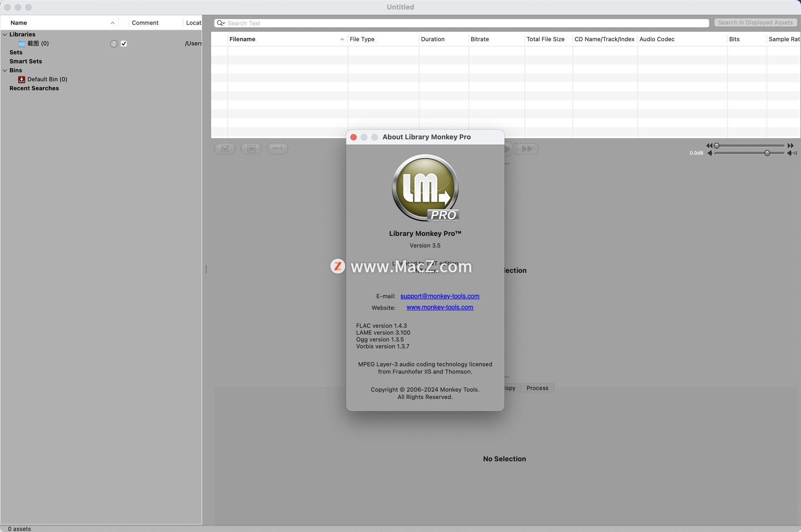Screen dimensions: 801x532
Task: Click the volume-up speaker icon
Action: (791, 153)
